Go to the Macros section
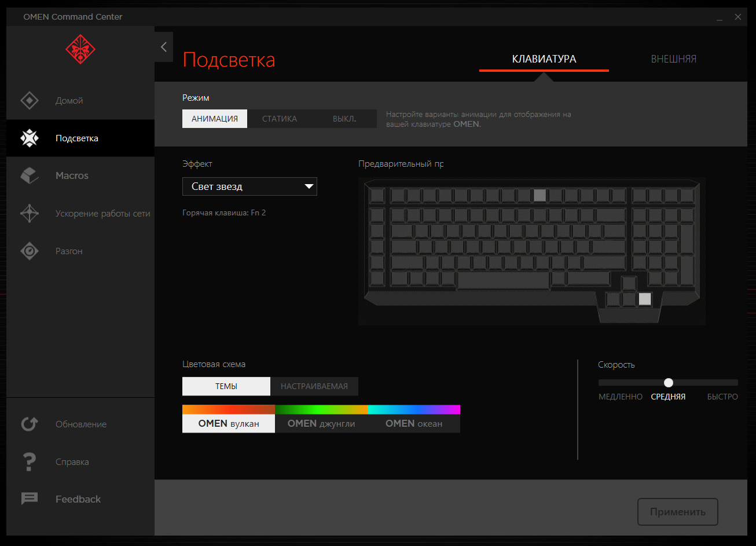Viewport: 756px width, 546px height. point(80,175)
